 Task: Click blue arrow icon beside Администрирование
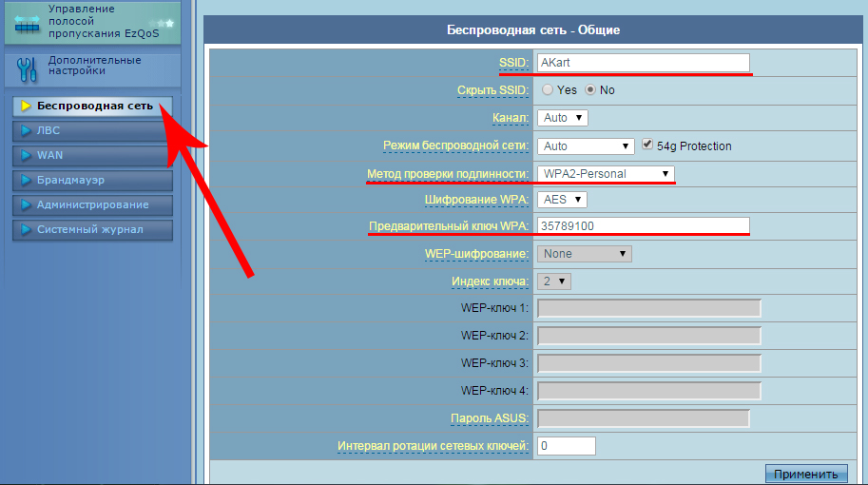[x=26, y=204]
